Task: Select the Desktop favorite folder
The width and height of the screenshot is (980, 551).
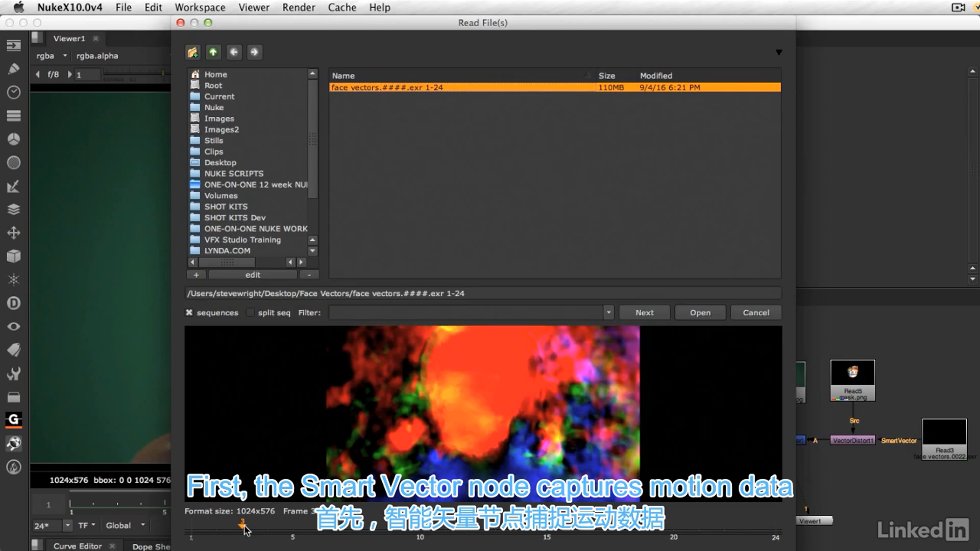Action: point(220,162)
